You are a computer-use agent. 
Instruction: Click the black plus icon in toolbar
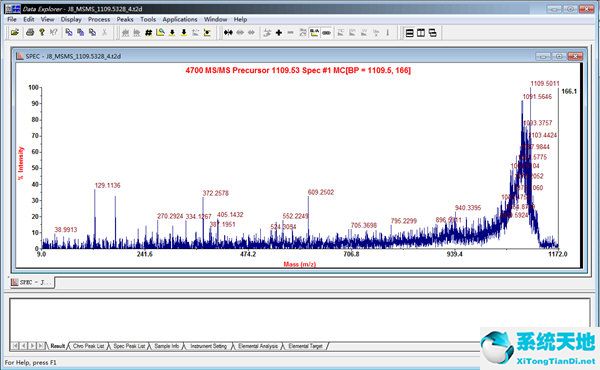279,33
